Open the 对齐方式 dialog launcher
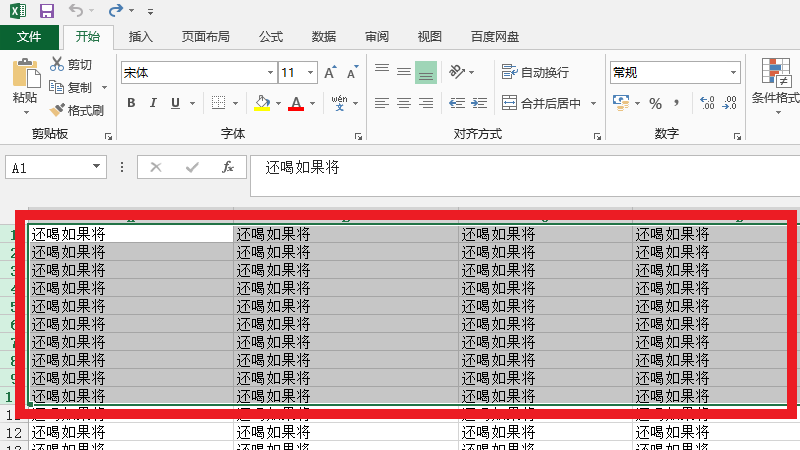The width and height of the screenshot is (800, 450). [597, 136]
